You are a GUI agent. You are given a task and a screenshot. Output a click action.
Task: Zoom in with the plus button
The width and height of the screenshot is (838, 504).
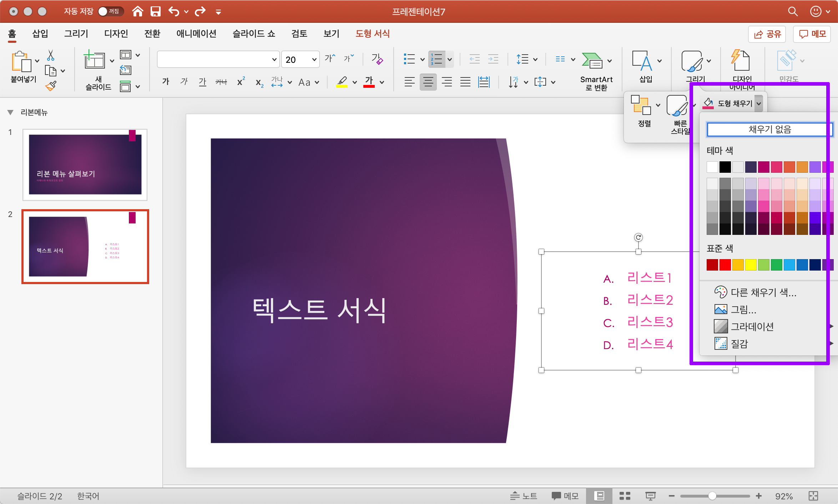pos(759,496)
